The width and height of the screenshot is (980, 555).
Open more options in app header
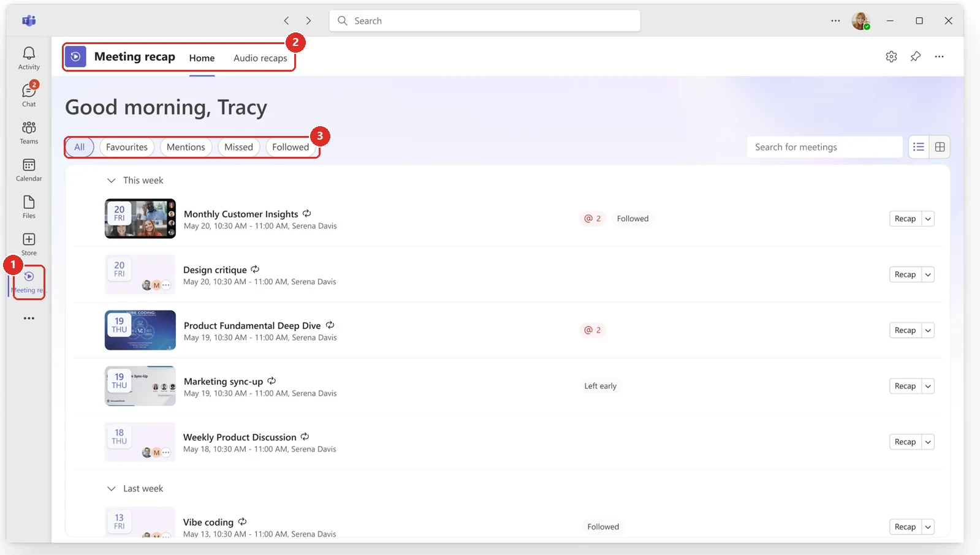[939, 56]
